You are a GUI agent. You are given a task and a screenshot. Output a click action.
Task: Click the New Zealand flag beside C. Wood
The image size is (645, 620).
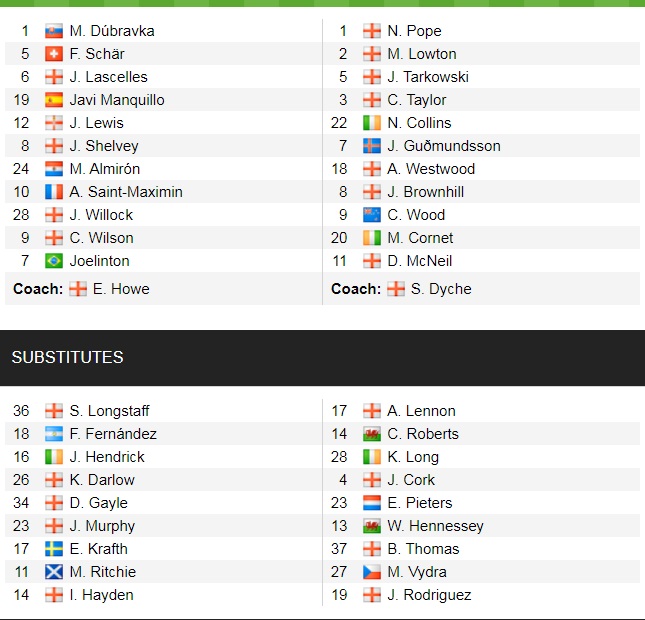pyautogui.click(x=372, y=215)
